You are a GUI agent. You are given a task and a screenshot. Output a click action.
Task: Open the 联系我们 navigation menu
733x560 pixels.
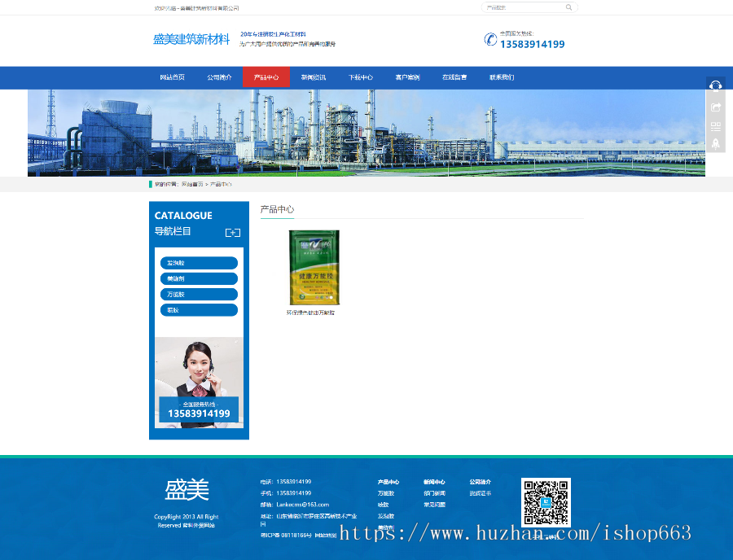(x=502, y=77)
